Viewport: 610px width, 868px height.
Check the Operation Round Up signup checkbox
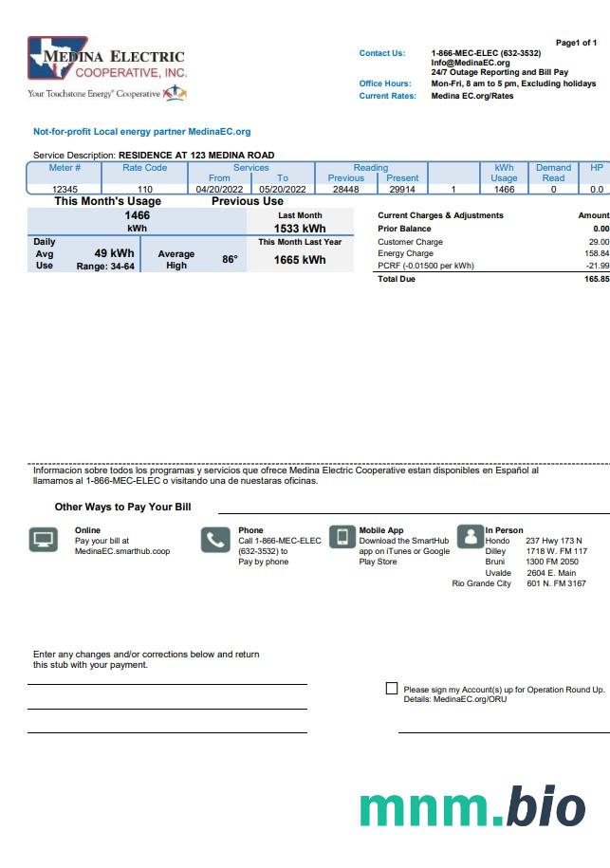click(392, 689)
